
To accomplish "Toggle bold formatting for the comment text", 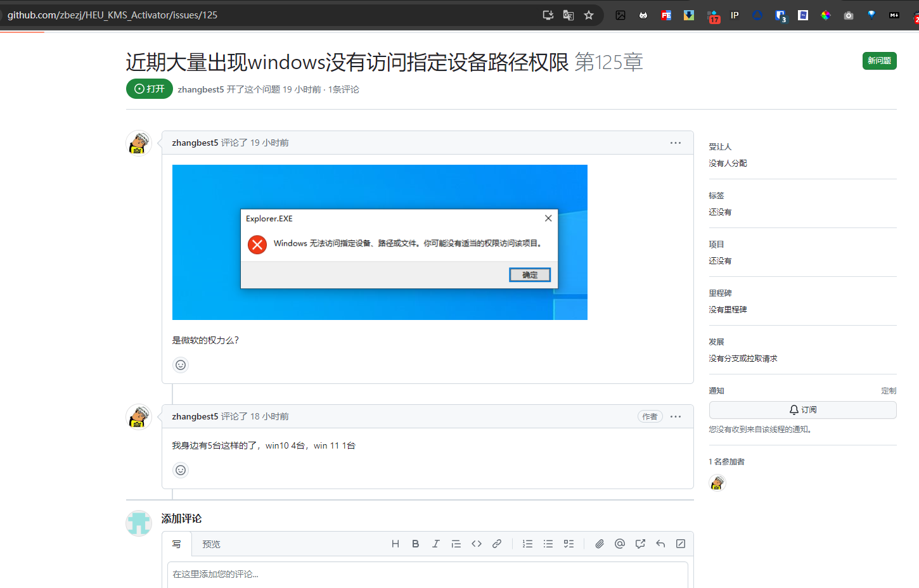I will [416, 544].
